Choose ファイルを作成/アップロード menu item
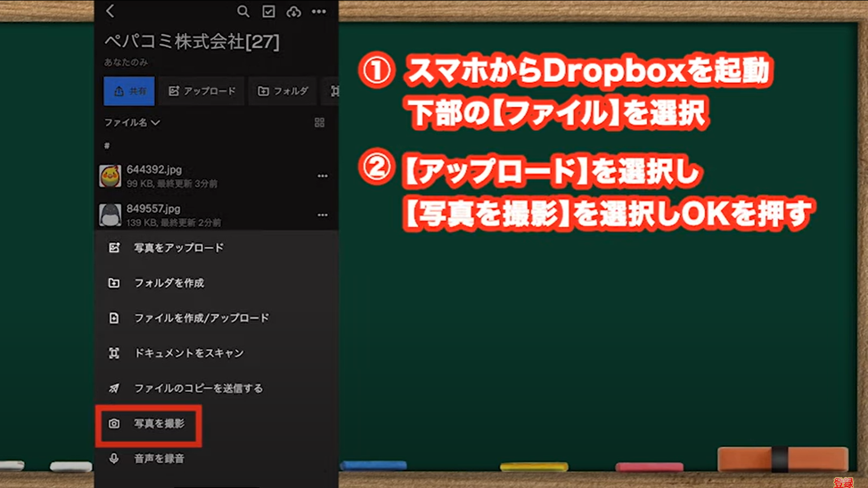Image resolution: width=868 pixels, height=488 pixels. [x=216, y=317]
